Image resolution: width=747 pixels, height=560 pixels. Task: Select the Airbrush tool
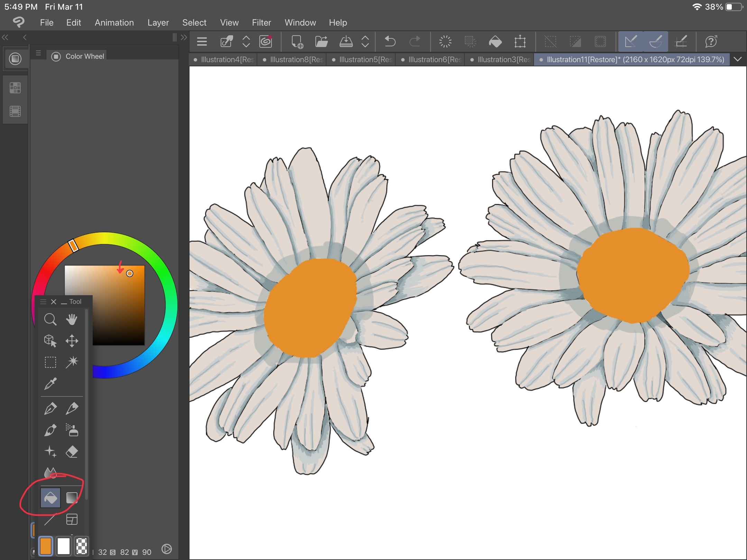[72, 430]
